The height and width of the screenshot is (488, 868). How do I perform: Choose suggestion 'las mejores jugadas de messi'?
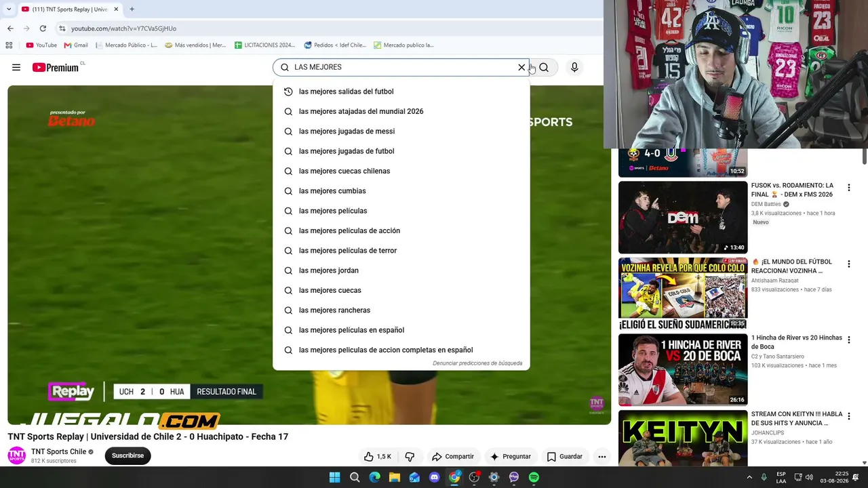(401, 131)
